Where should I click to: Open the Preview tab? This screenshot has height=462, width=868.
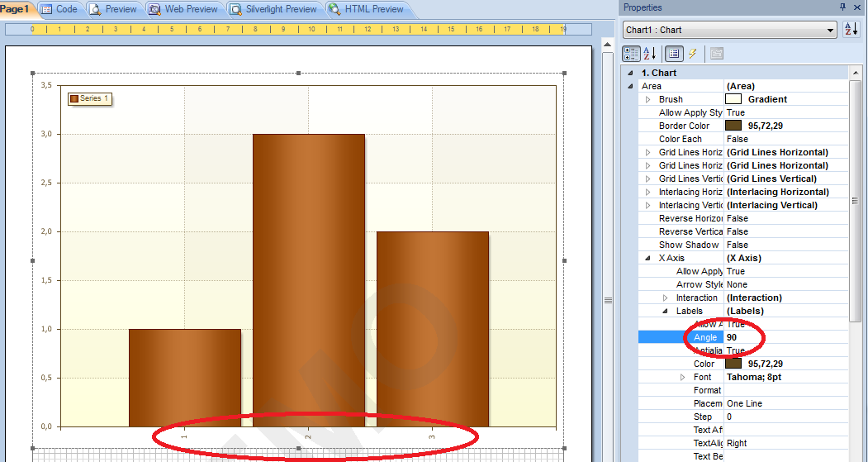coord(114,9)
